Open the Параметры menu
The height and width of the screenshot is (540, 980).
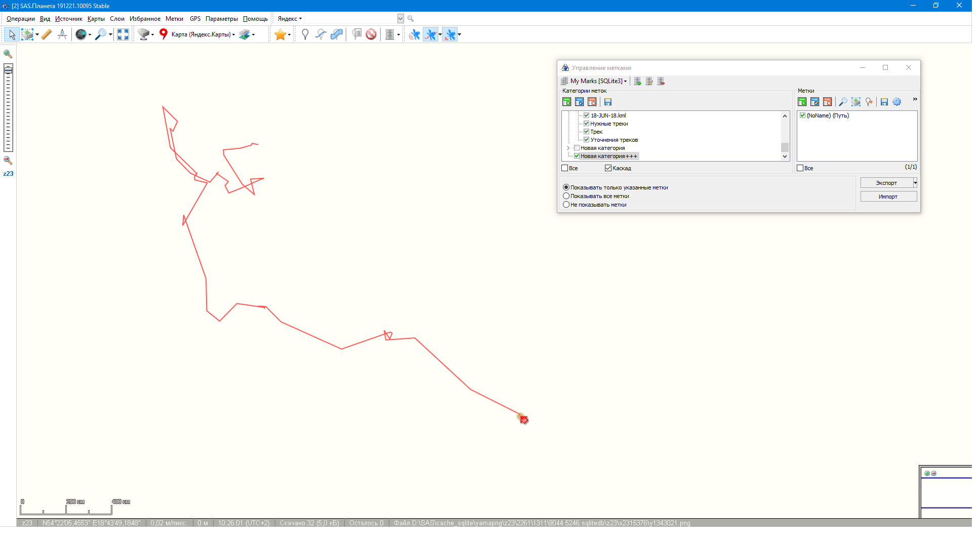tap(221, 19)
